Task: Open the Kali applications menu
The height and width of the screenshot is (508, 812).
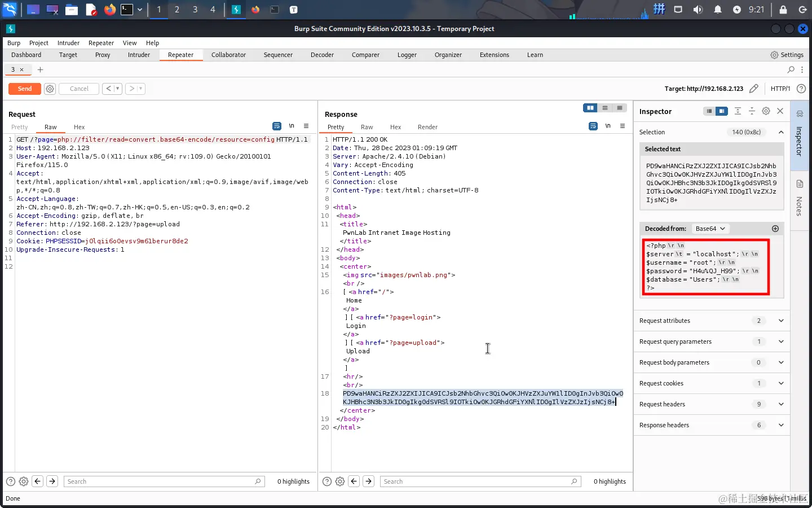Action: click(10, 10)
